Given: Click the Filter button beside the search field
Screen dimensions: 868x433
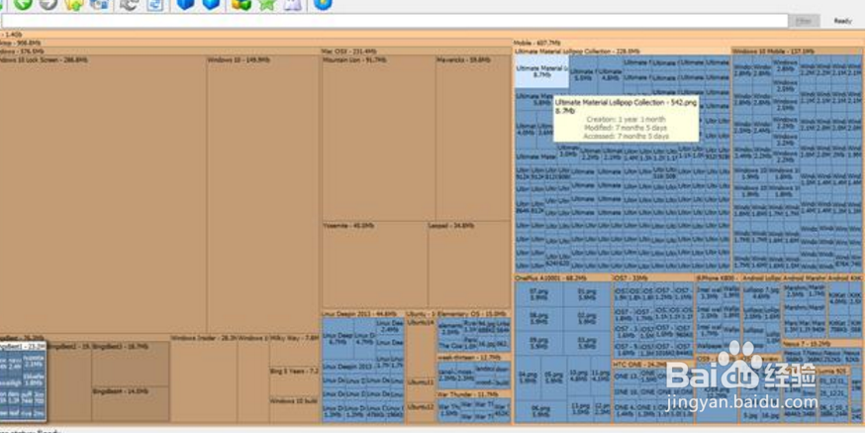Looking at the screenshot, I should [804, 21].
